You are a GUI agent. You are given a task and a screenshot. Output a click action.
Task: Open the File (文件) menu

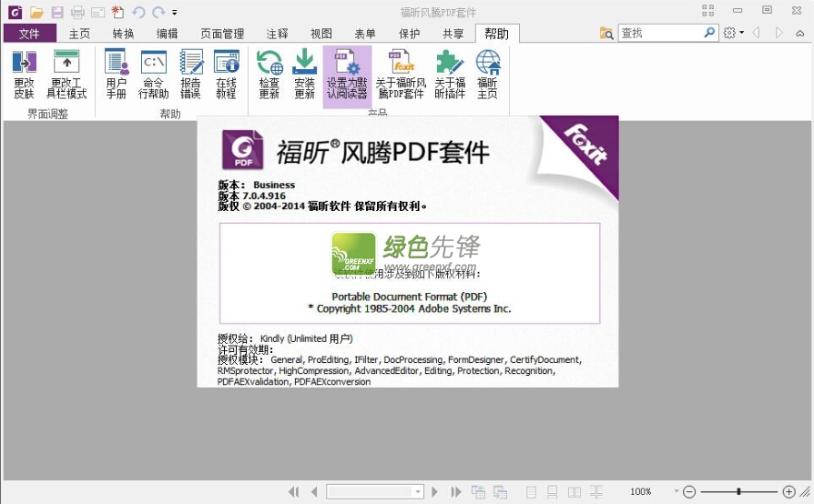click(x=29, y=34)
